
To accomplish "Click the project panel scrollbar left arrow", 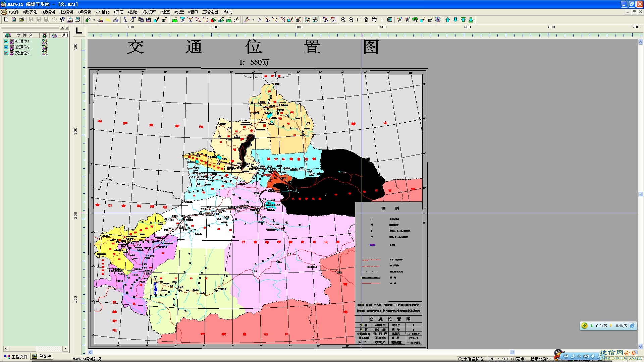I will (6, 349).
